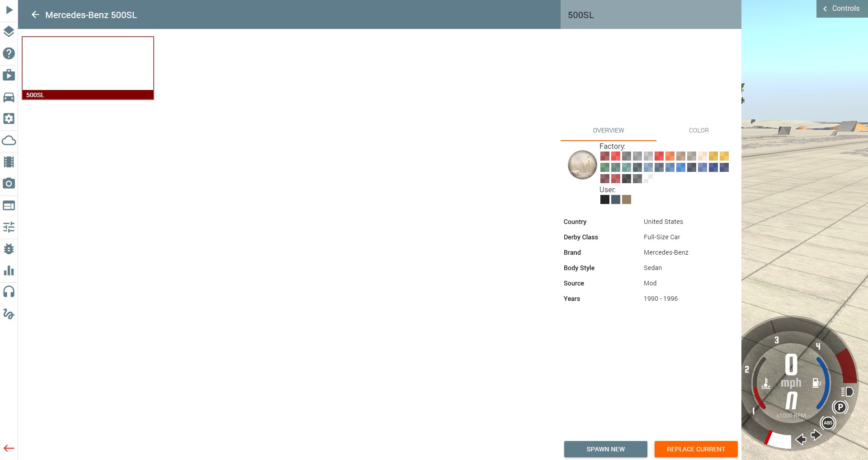Viewport: 868px width, 460px height.
Task: Click the Sedan value
Action: coord(653,268)
